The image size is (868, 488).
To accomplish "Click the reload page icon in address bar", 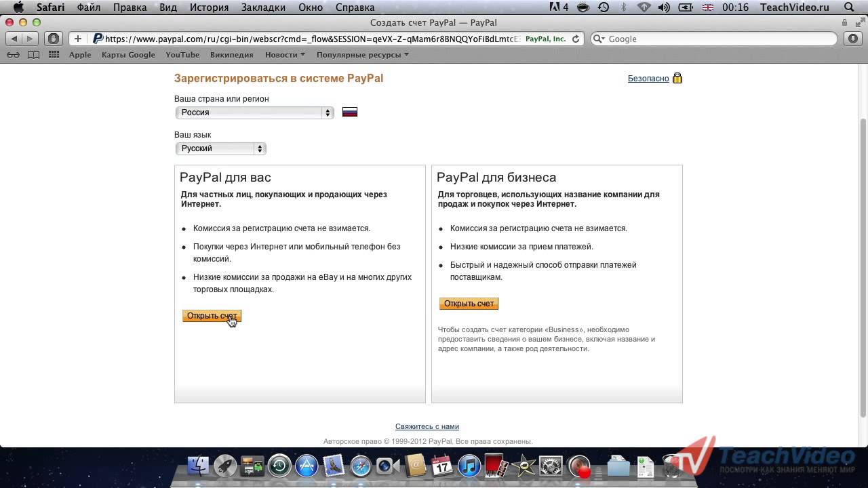I will (x=576, y=39).
